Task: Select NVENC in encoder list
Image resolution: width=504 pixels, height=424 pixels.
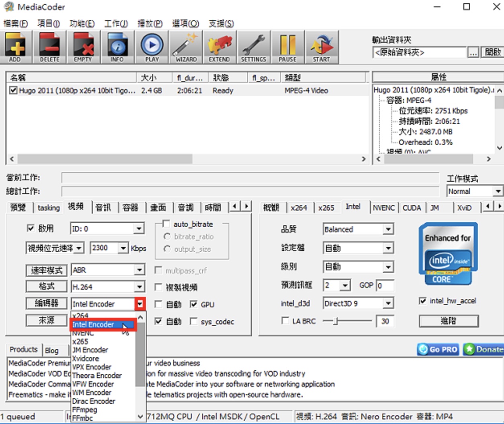Action: pos(83,333)
